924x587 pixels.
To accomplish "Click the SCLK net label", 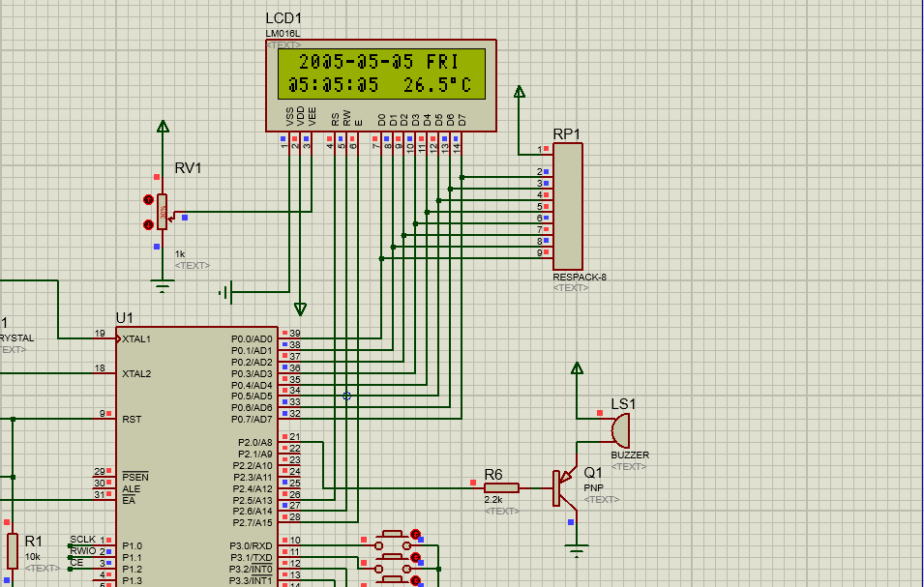I will point(82,540).
